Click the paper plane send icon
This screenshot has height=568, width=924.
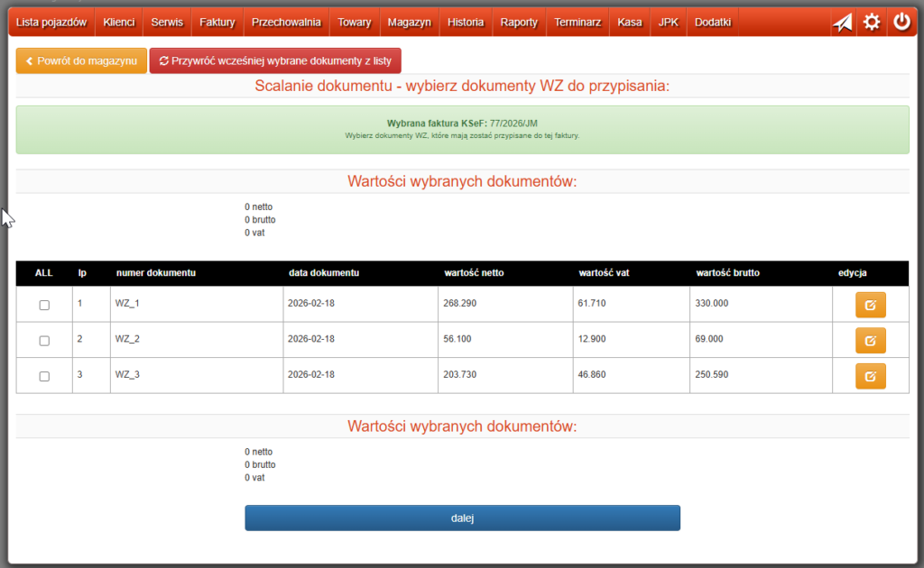click(842, 23)
